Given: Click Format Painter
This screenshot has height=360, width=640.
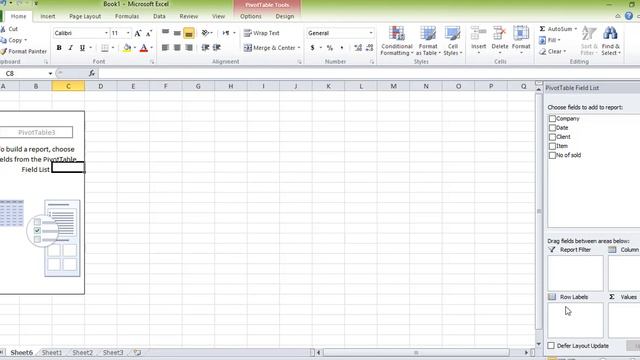Looking at the screenshot, I should (24, 51).
